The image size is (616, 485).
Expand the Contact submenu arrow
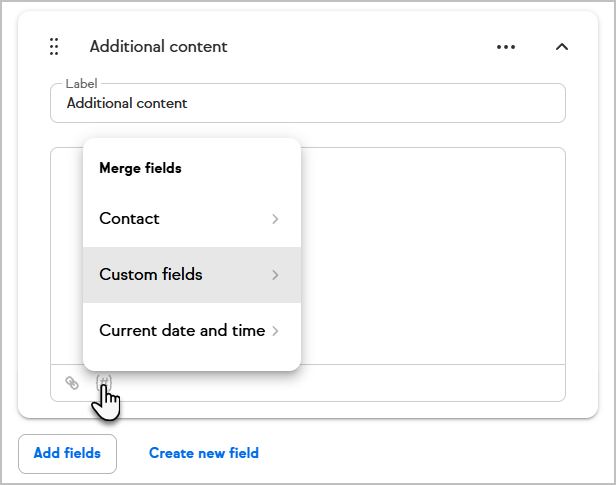275,219
